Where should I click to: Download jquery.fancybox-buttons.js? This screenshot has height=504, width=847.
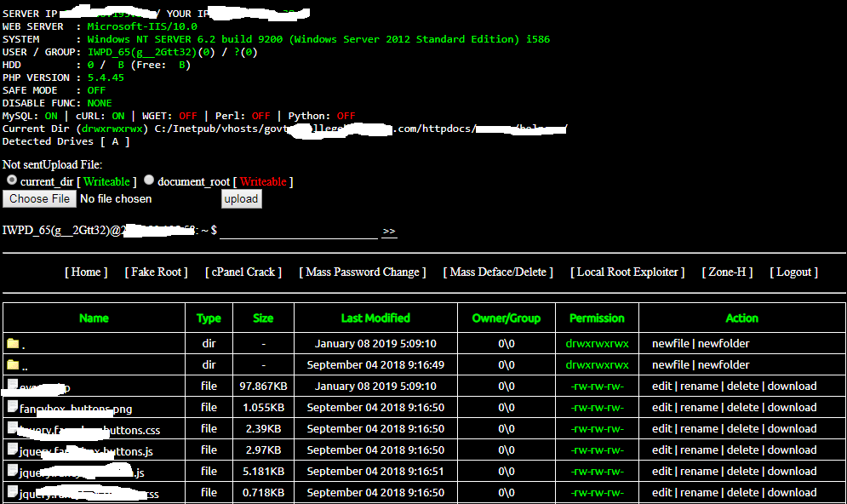pyautogui.click(x=792, y=450)
